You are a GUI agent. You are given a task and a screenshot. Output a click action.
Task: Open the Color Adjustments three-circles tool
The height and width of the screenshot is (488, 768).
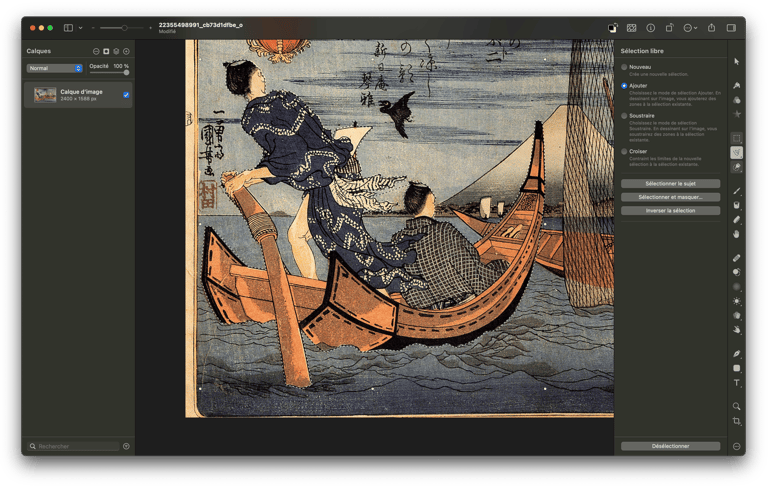click(736, 100)
